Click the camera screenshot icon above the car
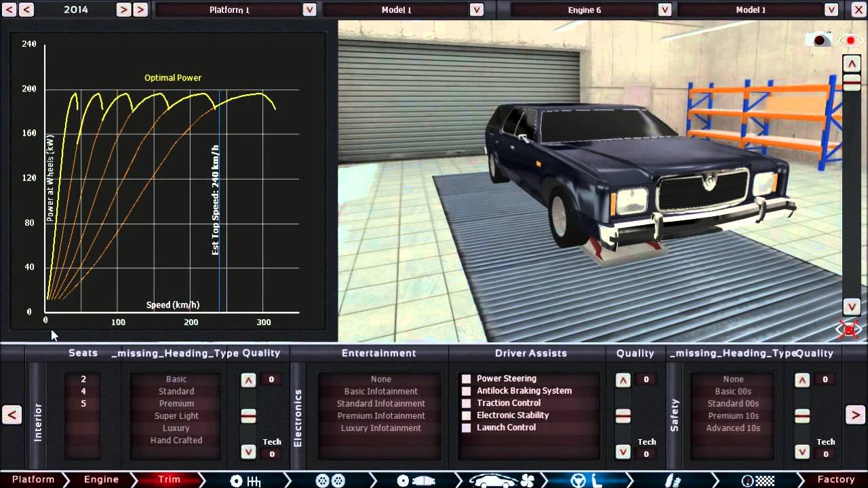This screenshot has width=868, height=488. (819, 40)
